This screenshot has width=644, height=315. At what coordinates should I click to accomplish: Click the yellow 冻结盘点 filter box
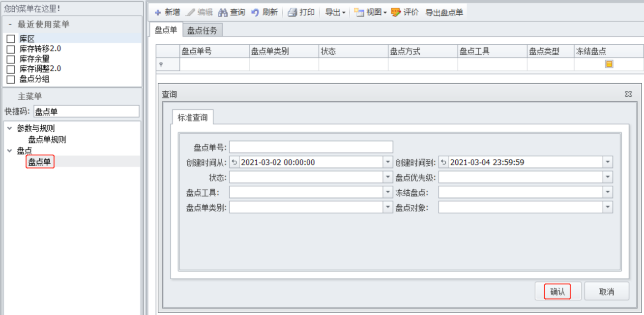point(609,64)
